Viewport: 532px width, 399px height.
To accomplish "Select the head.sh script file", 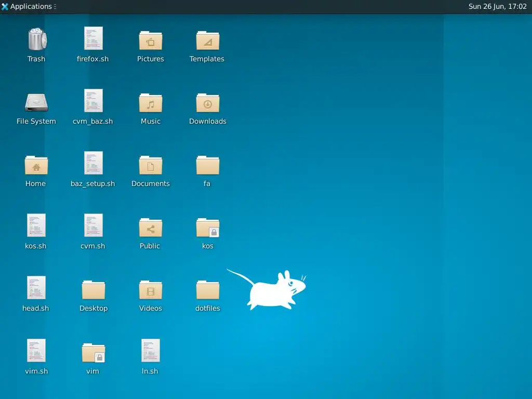I will coord(36,288).
